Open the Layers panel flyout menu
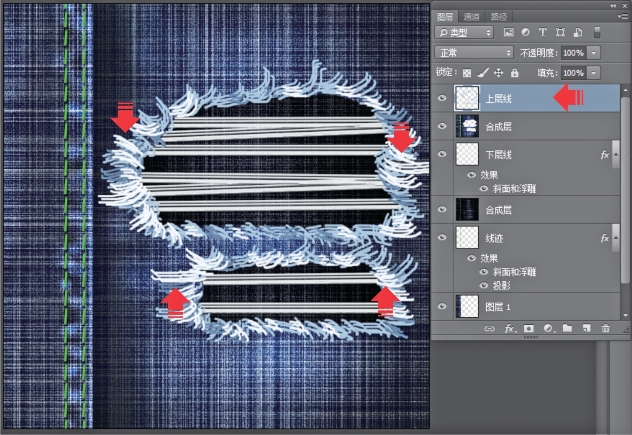632x435 pixels. click(623, 16)
